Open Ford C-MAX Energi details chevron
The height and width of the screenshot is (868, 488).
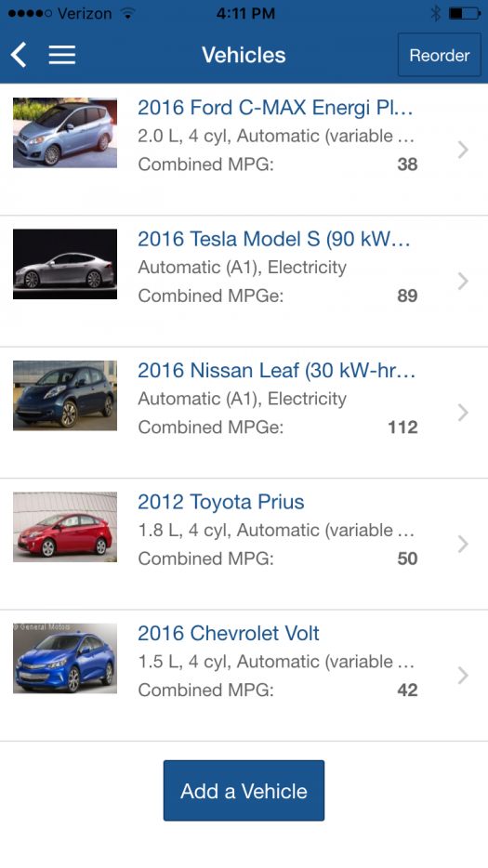click(463, 150)
